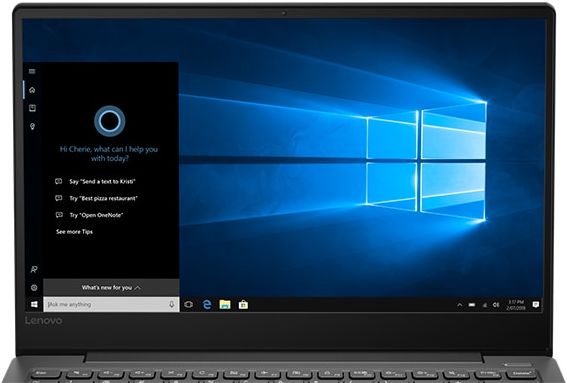Open File Explorer from the taskbar
Image resolution: width=567 pixels, height=383 pixels.
(225, 305)
